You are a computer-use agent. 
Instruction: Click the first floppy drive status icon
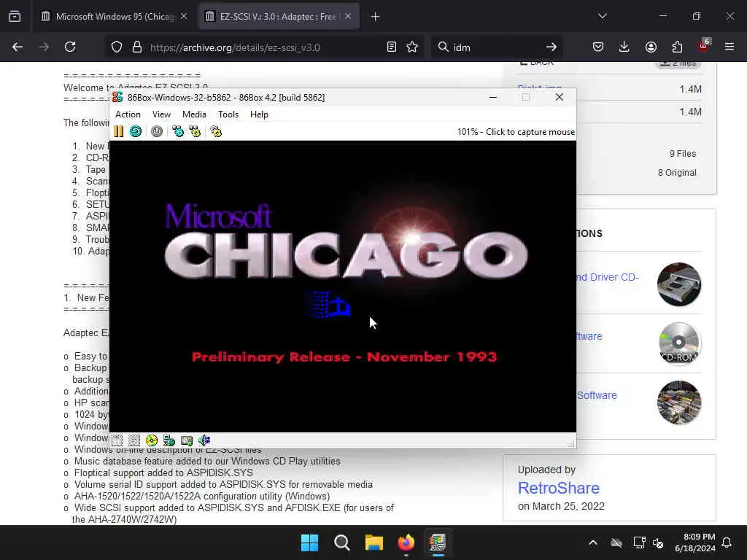coord(117,440)
